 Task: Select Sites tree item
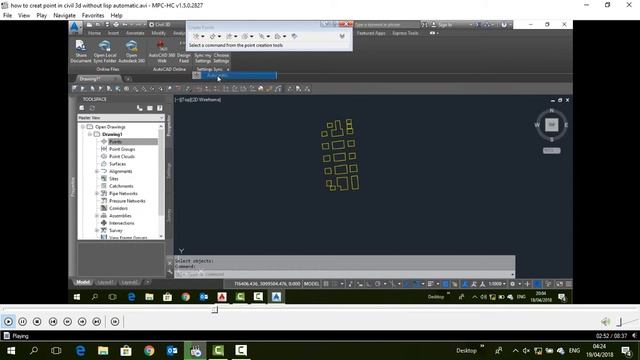click(x=113, y=179)
